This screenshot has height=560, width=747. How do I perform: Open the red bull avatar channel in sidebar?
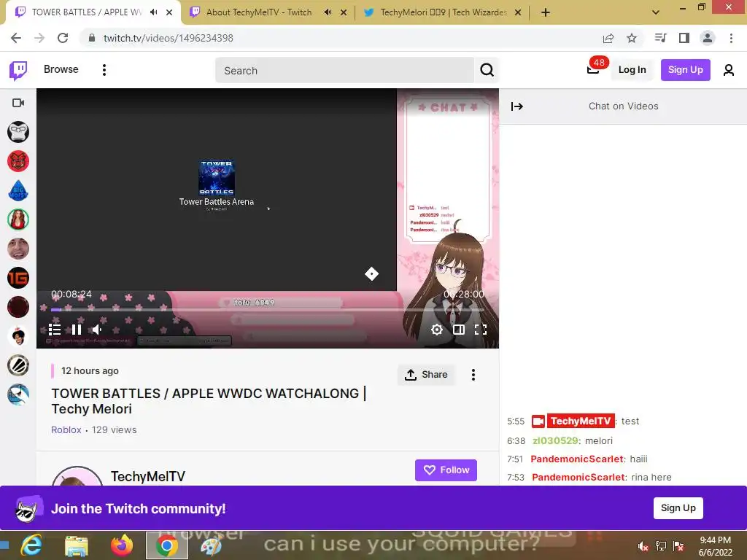tap(18, 161)
